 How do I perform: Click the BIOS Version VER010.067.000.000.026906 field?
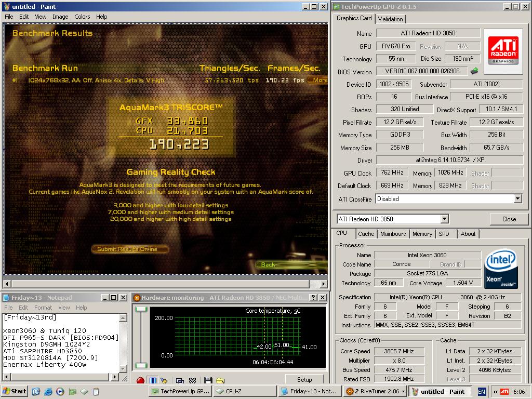(x=422, y=71)
